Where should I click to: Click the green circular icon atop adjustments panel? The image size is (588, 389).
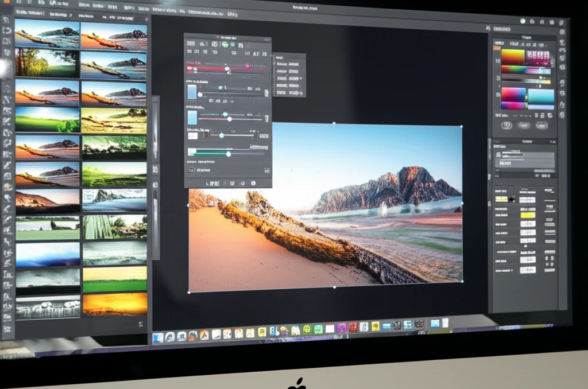click(225, 44)
